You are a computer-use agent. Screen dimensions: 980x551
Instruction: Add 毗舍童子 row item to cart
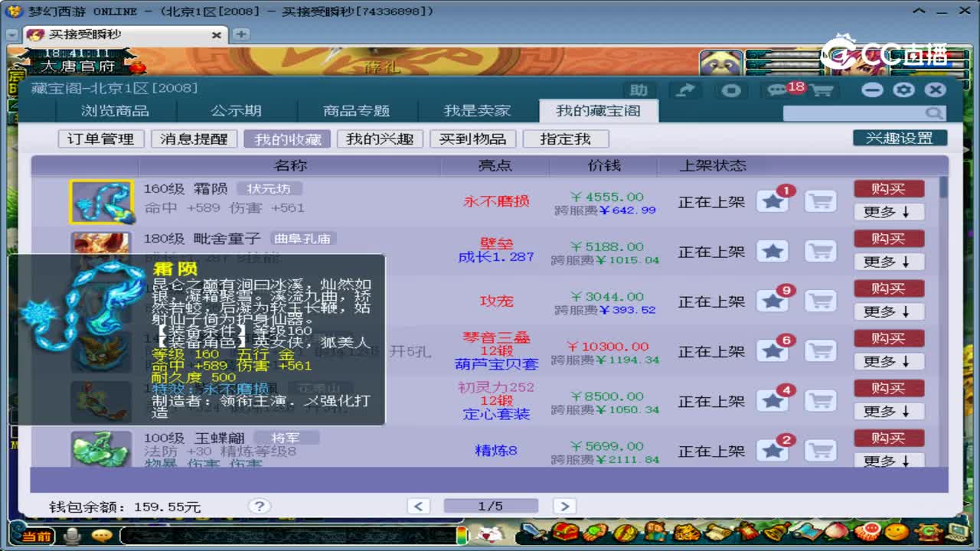coord(821,252)
